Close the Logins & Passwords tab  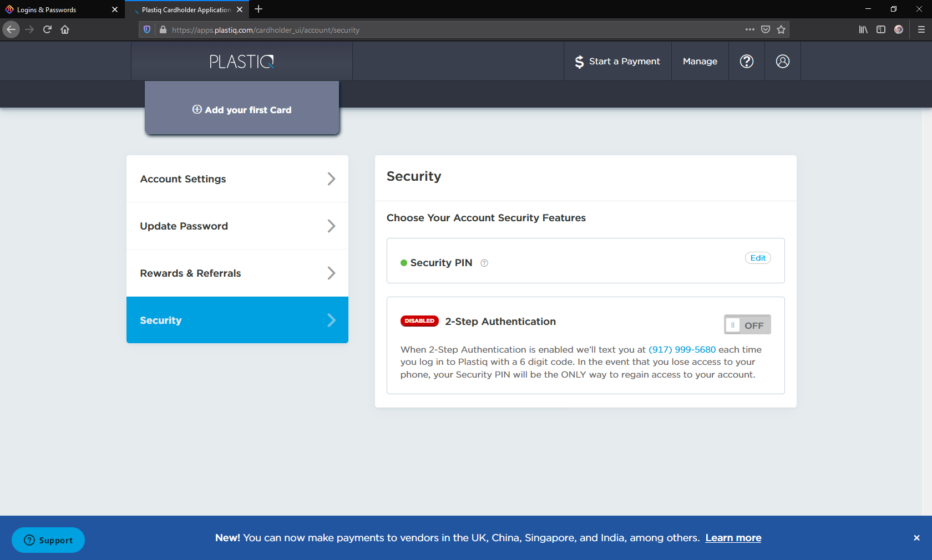coord(115,9)
